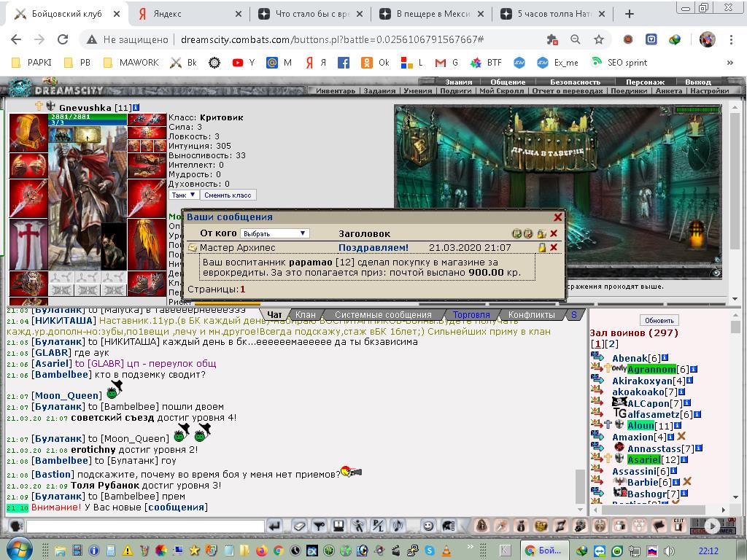The image size is (747, 560).
Task: Open the Конфликты chat tab
Action: [x=532, y=315]
